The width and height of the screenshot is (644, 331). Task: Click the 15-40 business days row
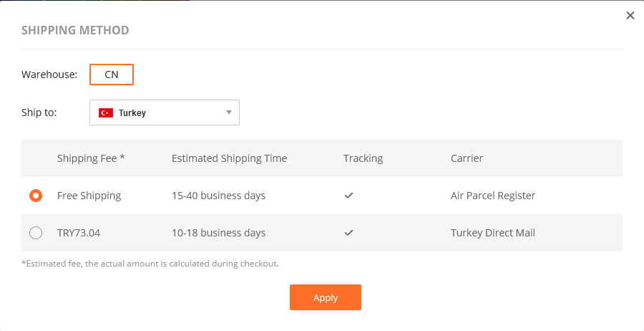pyautogui.click(x=218, y=196)
